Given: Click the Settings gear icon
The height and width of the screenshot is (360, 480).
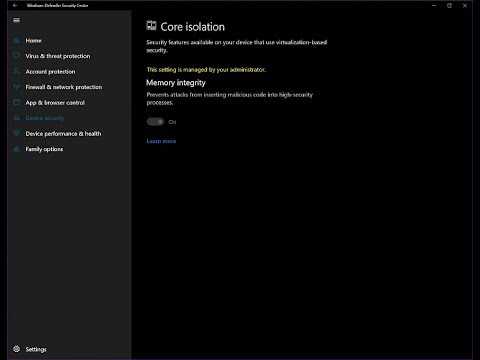Looking at the screenshot, I should [x=16, y=349].
